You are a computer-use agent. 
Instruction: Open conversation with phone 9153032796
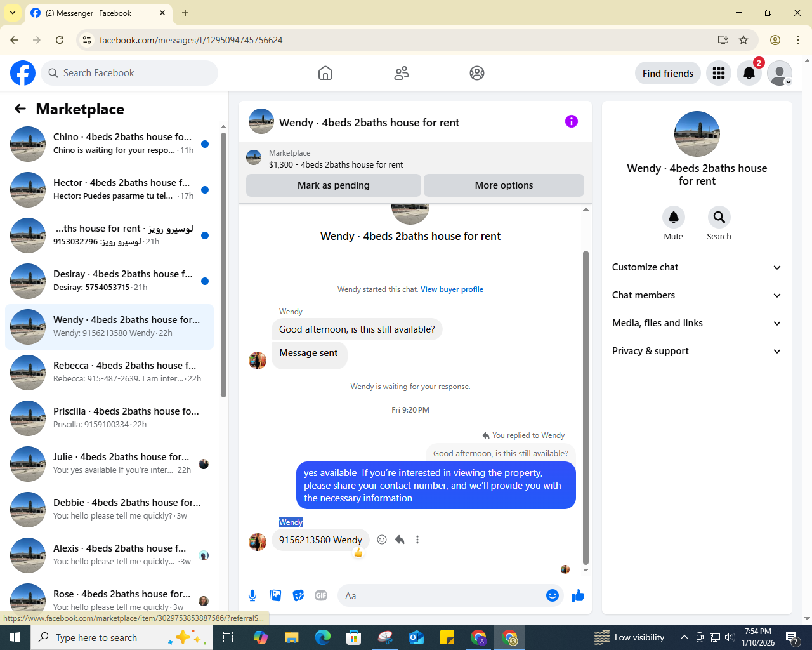click(x=109, y=235)
